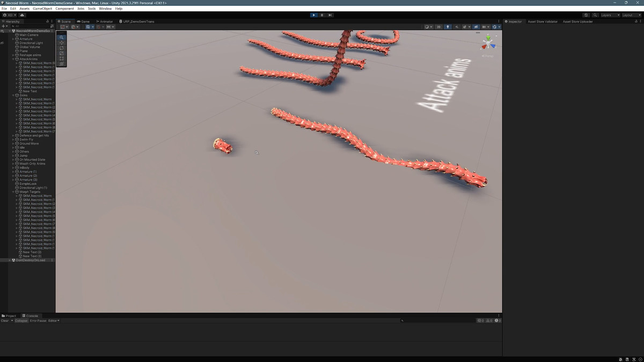The image size is (644, 362).
Task: Click the Step frame button
Action: pyautogui.click(x=330, y=15)
